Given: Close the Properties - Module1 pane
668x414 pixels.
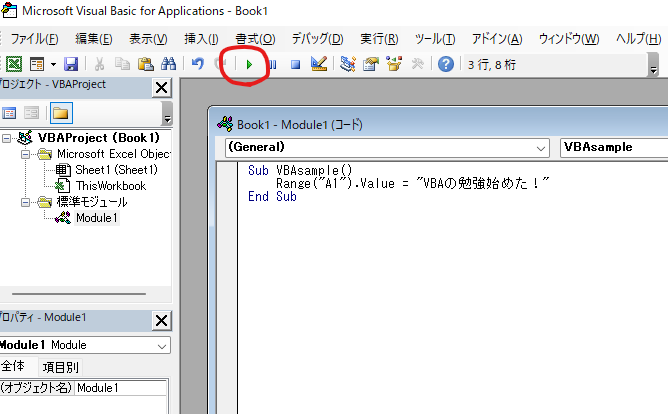Looking at the screenshot, I should (x=161, y=320).
